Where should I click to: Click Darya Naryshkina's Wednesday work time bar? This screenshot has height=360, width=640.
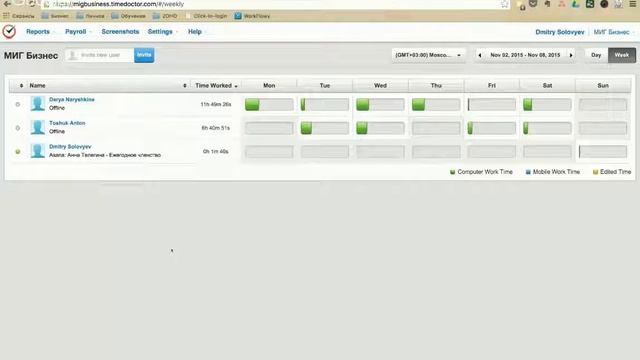tap(380, 104)
